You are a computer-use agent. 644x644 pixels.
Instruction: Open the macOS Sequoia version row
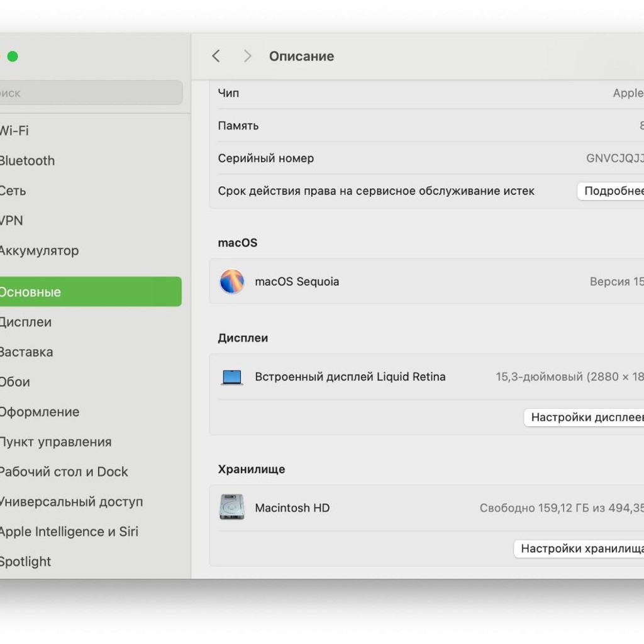click(x=427, y=281)
